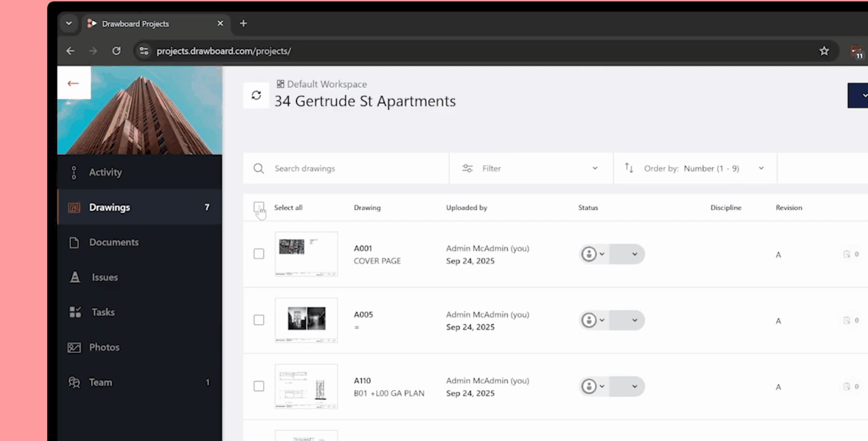
Task: Open the A001 COVER PAGE drawing title
Action: (377, 261)
